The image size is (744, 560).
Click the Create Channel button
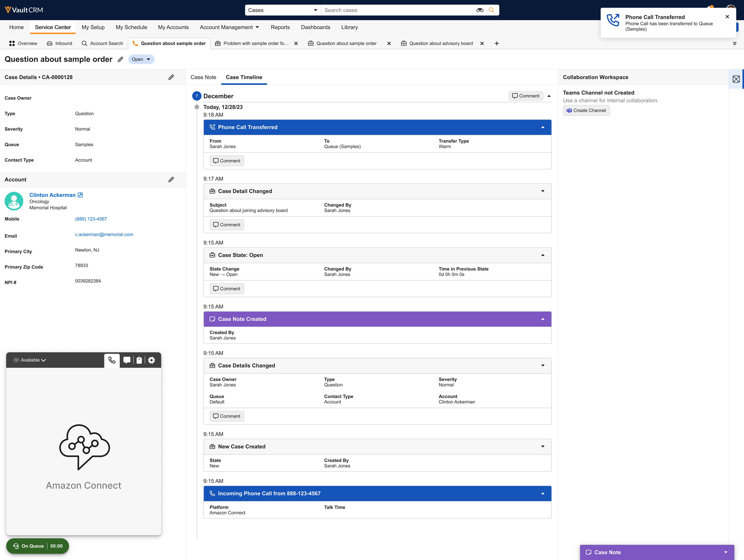586,110
